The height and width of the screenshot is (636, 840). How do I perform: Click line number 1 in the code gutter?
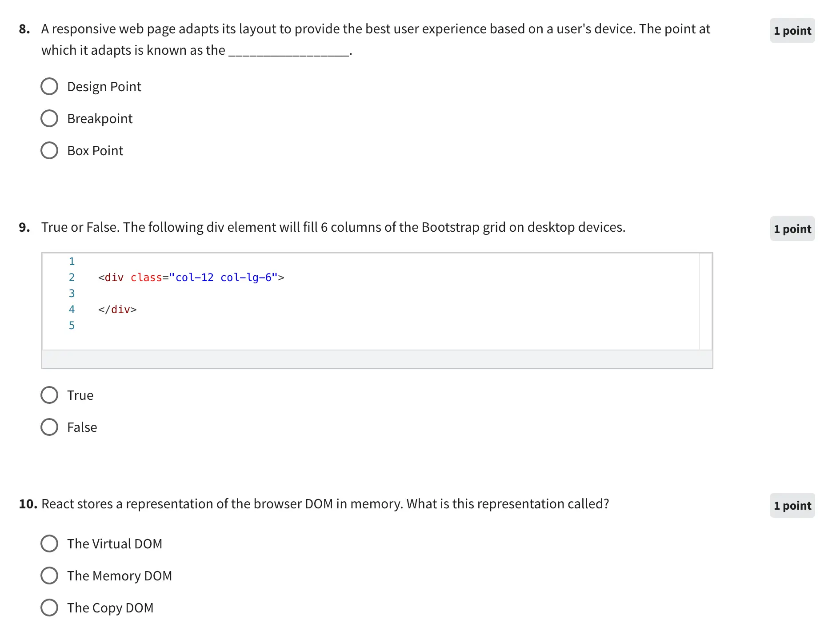coord(72,262)
